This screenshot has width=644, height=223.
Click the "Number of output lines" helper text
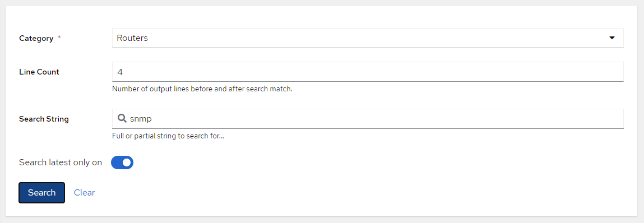tap(202, 89)
